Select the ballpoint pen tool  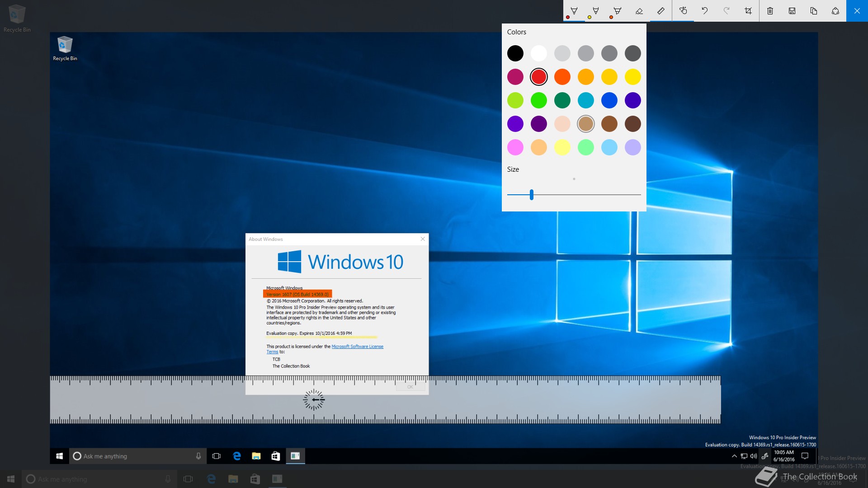tap(574, 11)
